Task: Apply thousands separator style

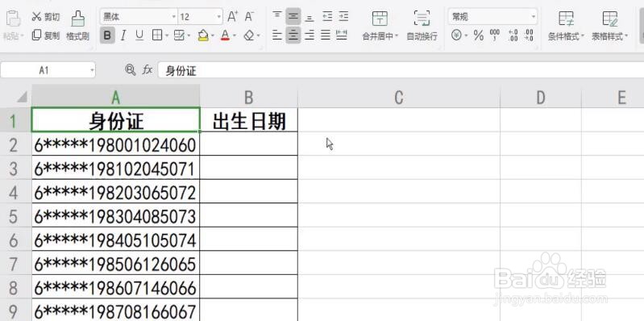Action: coord(495,35)
